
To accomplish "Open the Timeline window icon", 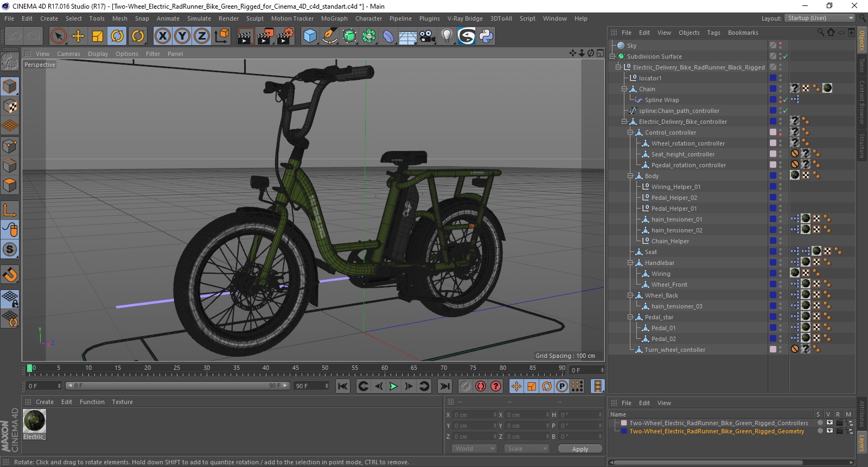I will point(597,386).
